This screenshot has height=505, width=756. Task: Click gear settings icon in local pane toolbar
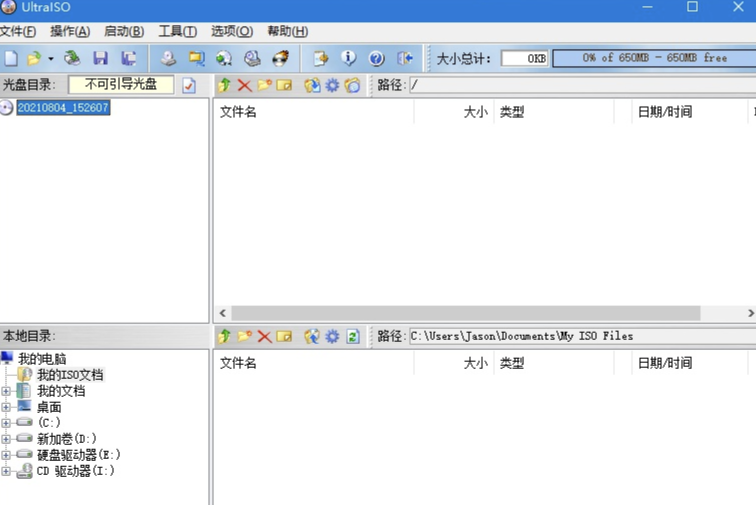point(332,336)
